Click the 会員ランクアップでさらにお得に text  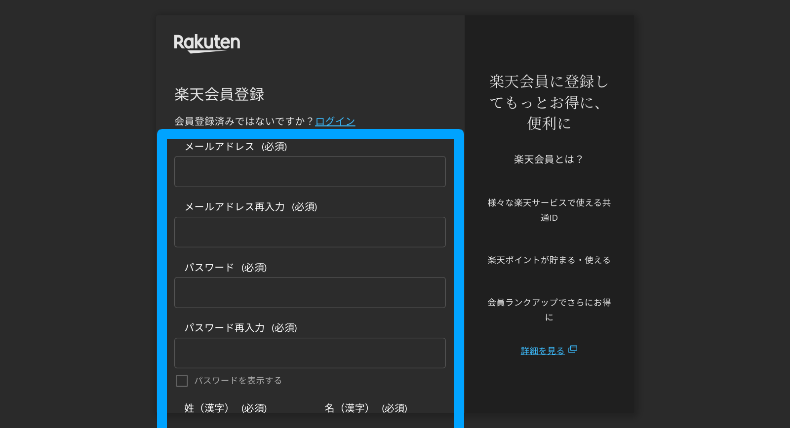pos(549,310)
